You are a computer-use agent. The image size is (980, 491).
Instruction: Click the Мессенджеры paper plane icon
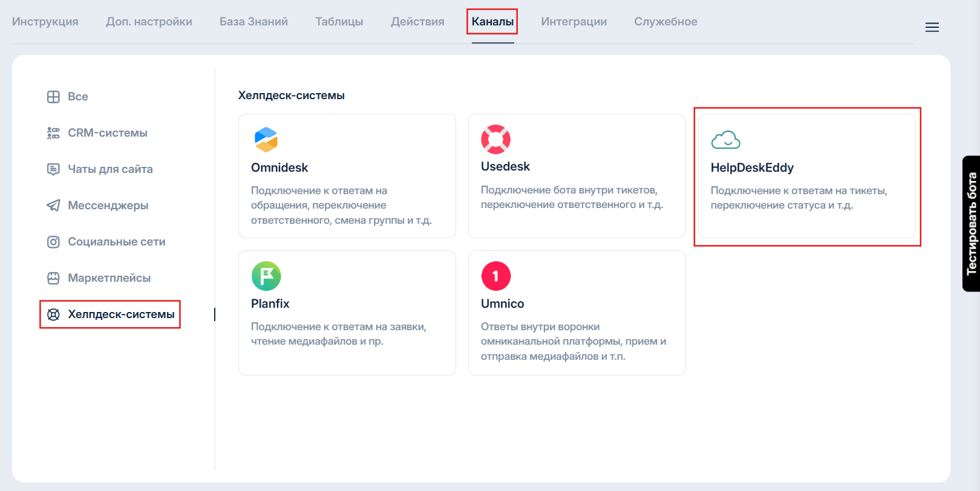pos(53,206)
